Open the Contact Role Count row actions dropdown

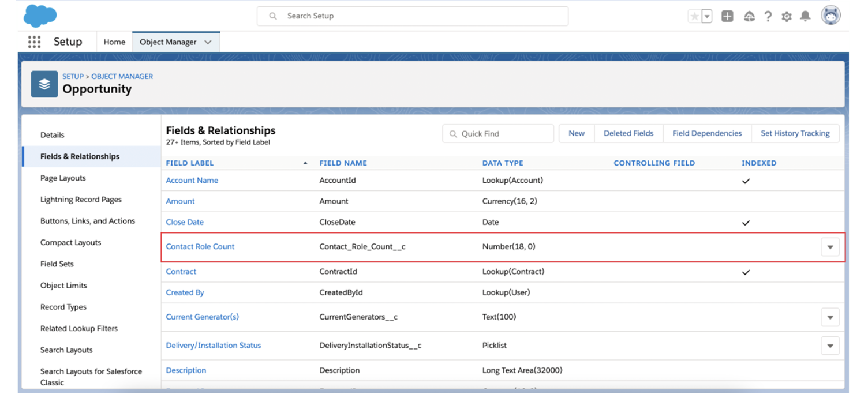coord(830,247)
